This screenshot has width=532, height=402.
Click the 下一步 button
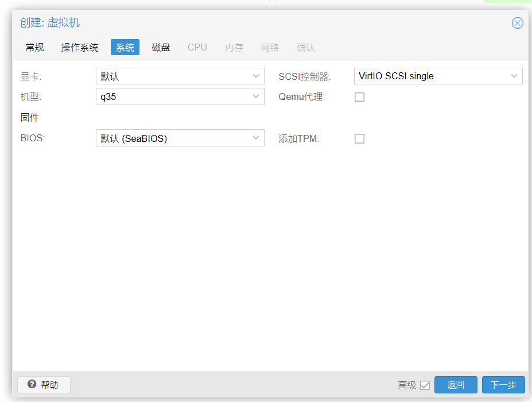(503, 385)
